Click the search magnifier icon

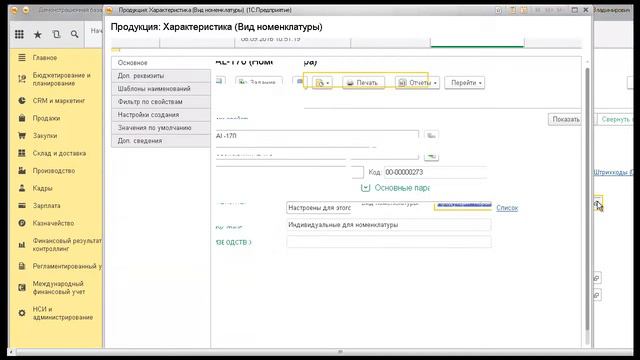(74, 35)
